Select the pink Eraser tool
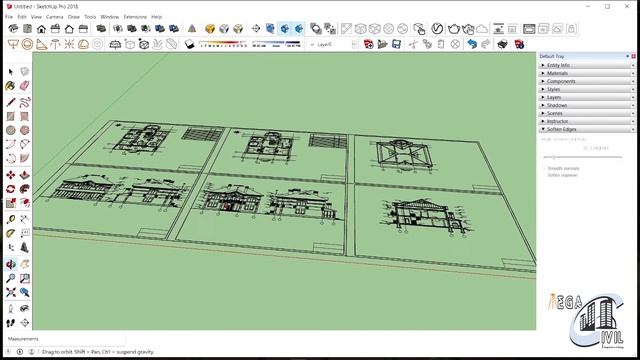Screen dimensions: 640x360 [24, 86]
